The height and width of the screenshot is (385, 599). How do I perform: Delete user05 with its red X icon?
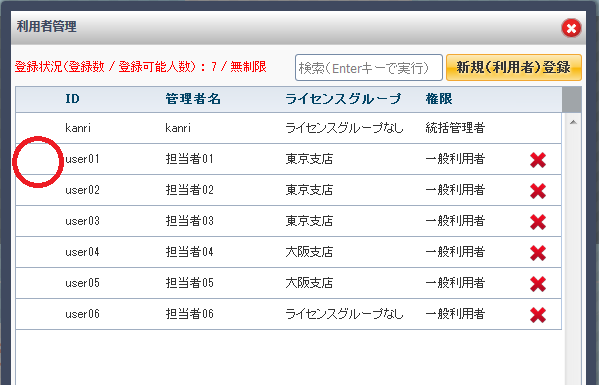point(538,284)
